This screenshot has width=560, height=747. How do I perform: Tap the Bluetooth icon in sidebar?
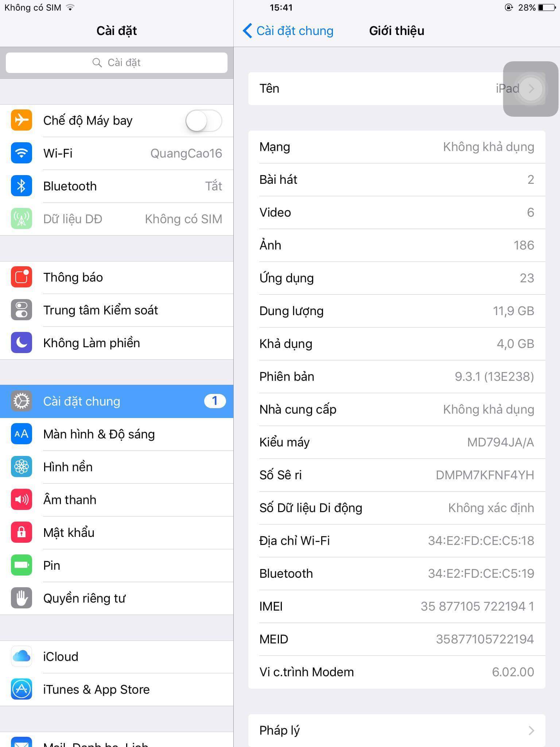[x=22, y=186]
